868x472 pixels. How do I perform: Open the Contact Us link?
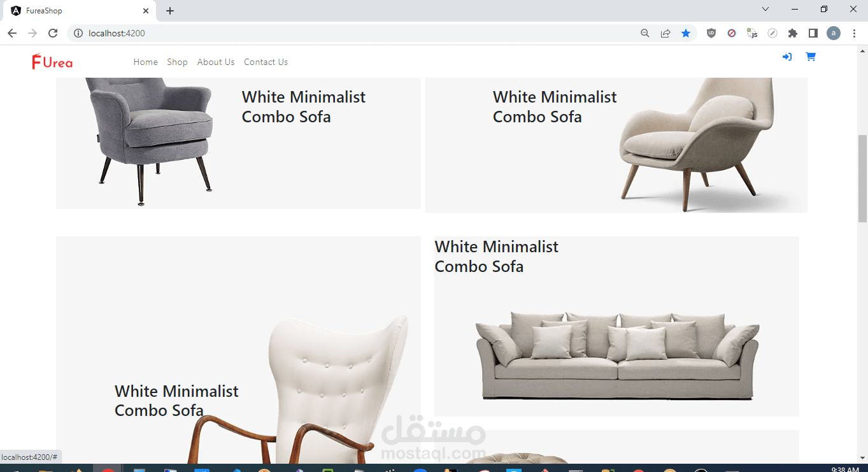coord(266,62)
